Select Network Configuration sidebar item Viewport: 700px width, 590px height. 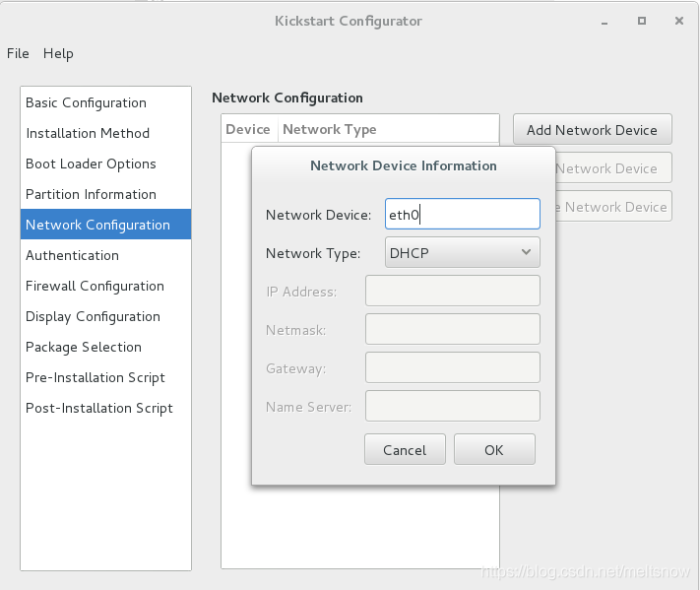(x=105, y=225)
